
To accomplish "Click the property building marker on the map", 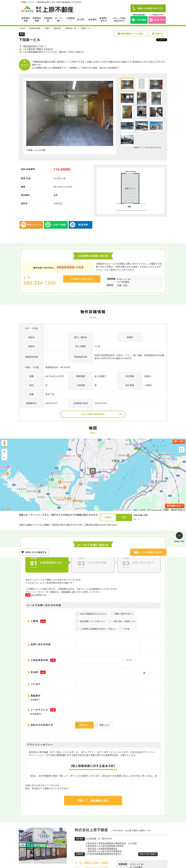I will [93, 471].
